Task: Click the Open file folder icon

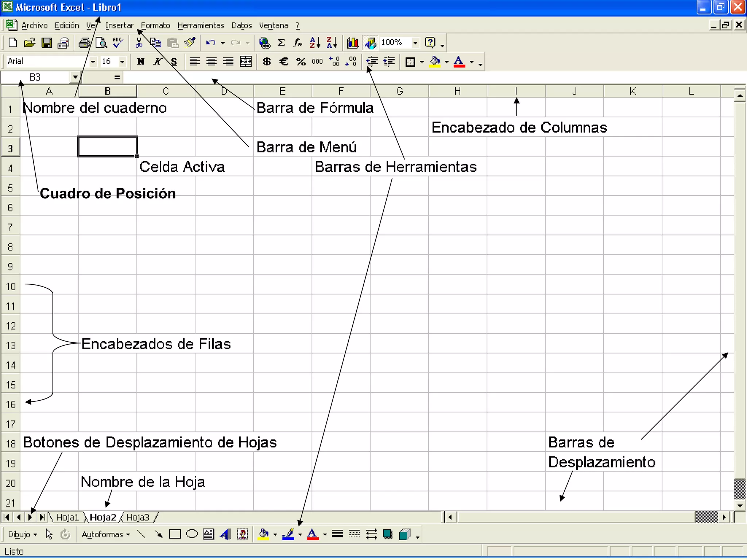Action: [x=30, y=43]
